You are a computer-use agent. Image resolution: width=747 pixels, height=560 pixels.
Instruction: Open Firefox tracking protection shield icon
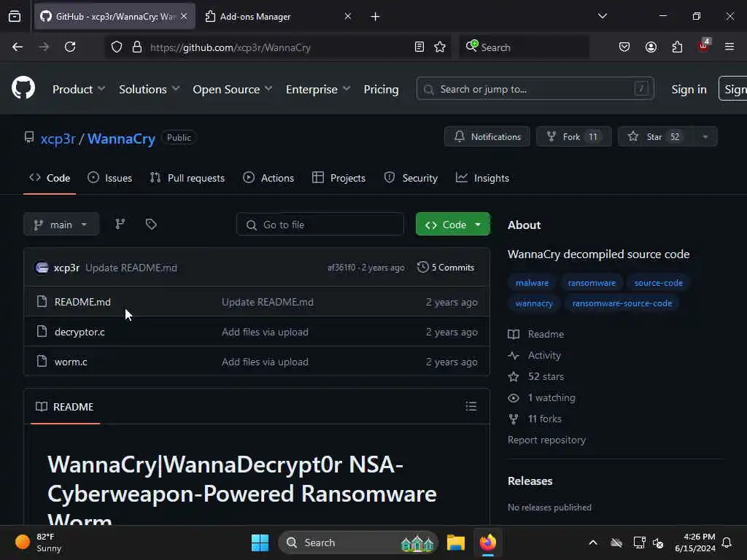(x=117, y=47)
